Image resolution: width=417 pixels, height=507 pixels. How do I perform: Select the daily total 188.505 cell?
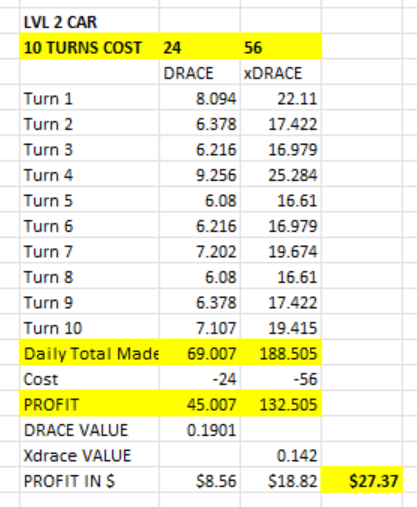click(281, 353)
